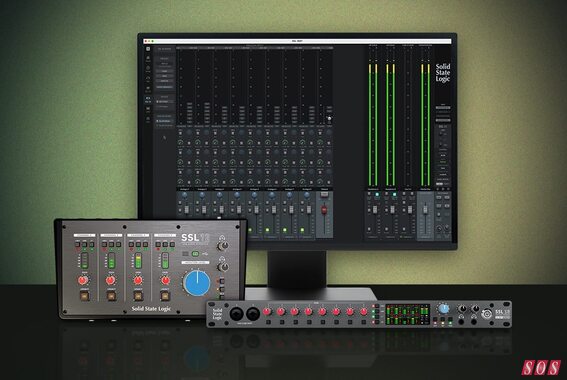
Task: Toggle the cyan lit button on the second output strip
Action: (395, 194)
